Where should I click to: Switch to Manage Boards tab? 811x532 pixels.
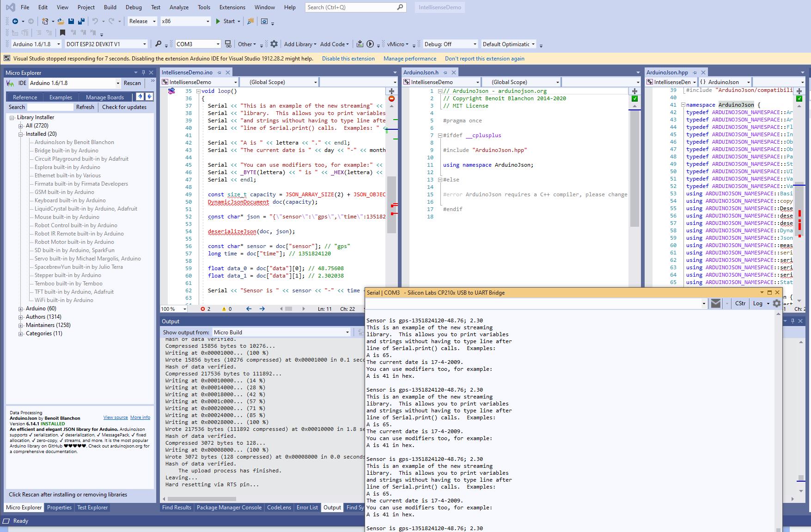pos(105,97)
